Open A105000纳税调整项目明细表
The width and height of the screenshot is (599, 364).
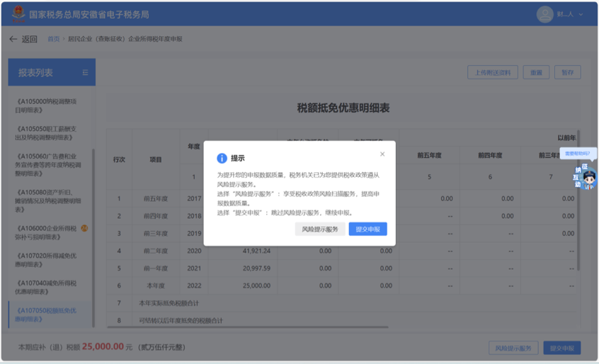click(47, 106)
